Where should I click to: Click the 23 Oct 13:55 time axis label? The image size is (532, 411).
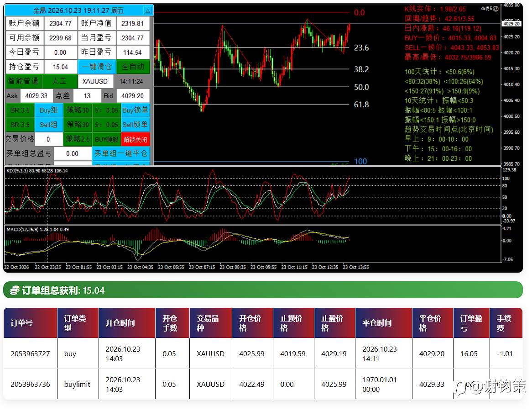(x=356, y=267)
